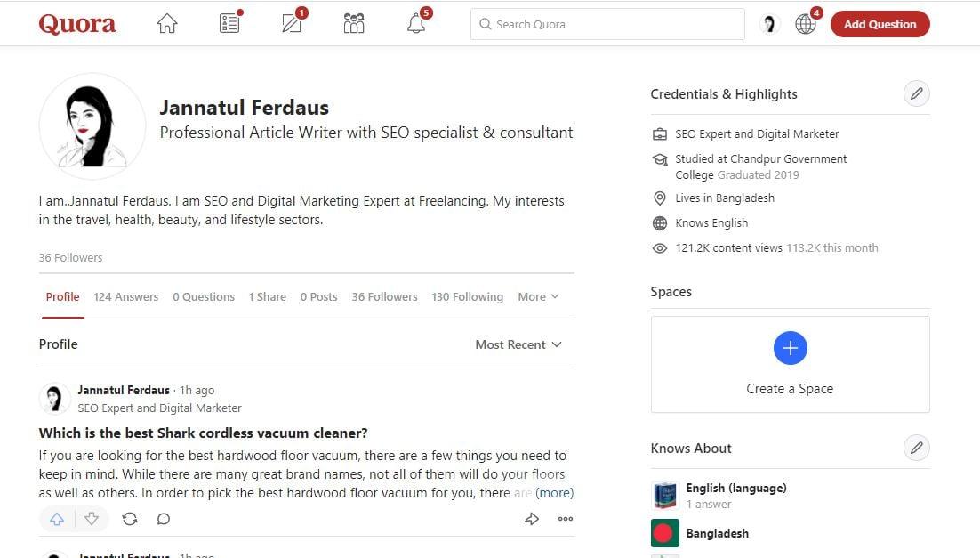This screenshot has height=558, width=980.
Task: Downvote the Shark cordless vacuum answer
Action: click(x=92, y=518)
